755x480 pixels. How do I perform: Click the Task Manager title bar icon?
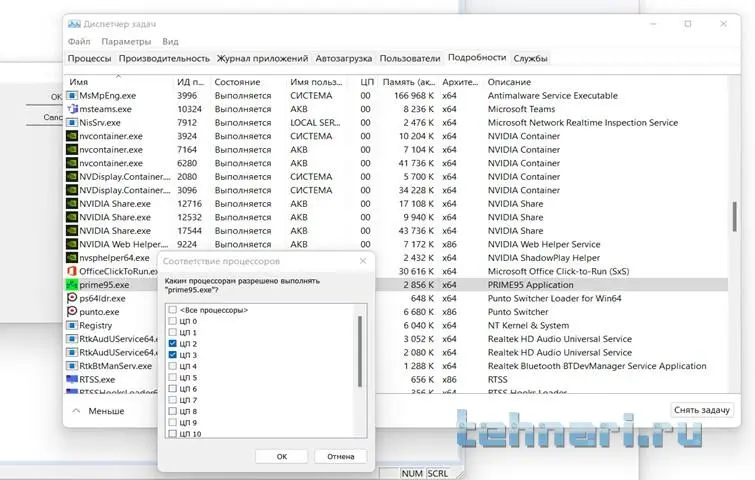[74, 24]
